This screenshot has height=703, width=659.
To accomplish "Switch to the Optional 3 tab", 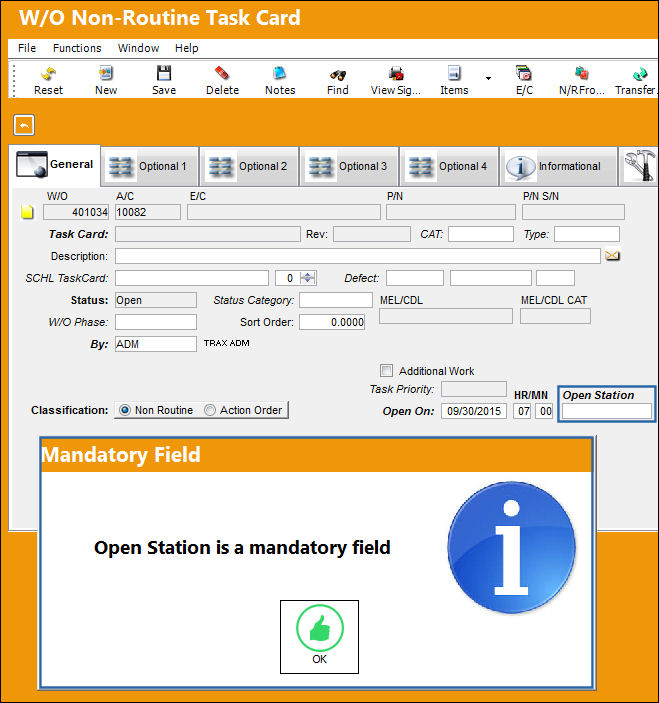I will pyautogui.click(x=349, y=166).
